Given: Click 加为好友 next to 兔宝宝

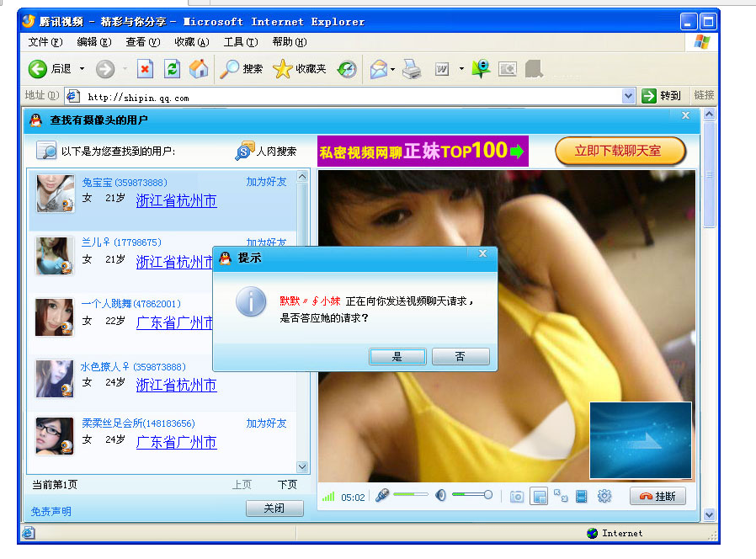Looking at the screenshot, I should click(x=266, y=182).
